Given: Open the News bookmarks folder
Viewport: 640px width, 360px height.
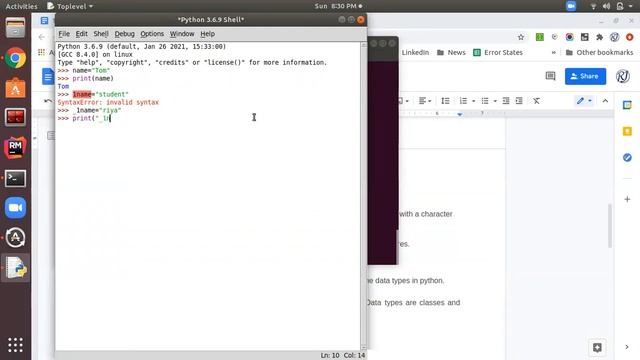Looking at the screenshot, I should 451,52.
